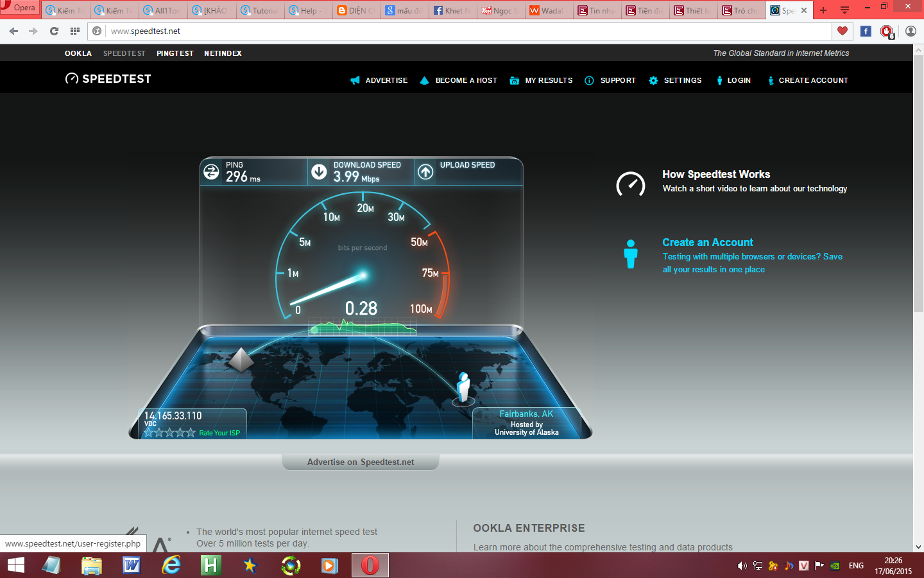The width and height of the screenshot is (924, 578).
Task: Open speedtest SETTINGS in the header
Action: tap(675, 80)
